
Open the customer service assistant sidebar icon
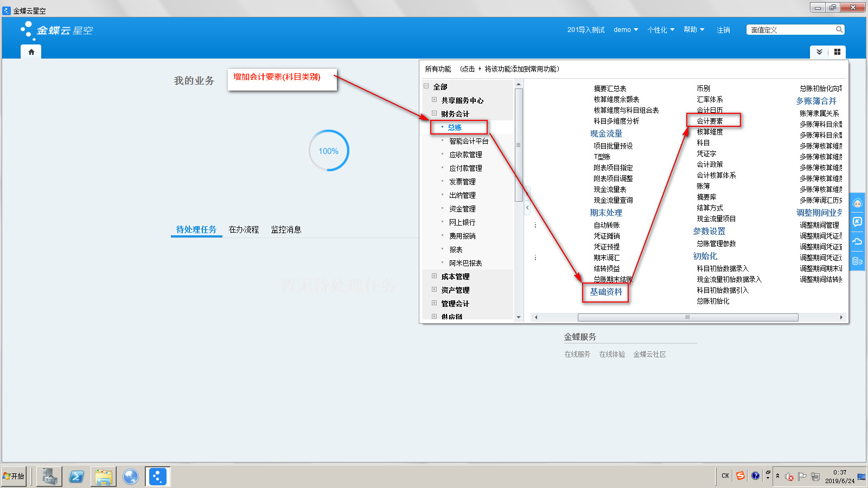pos(857,203)
